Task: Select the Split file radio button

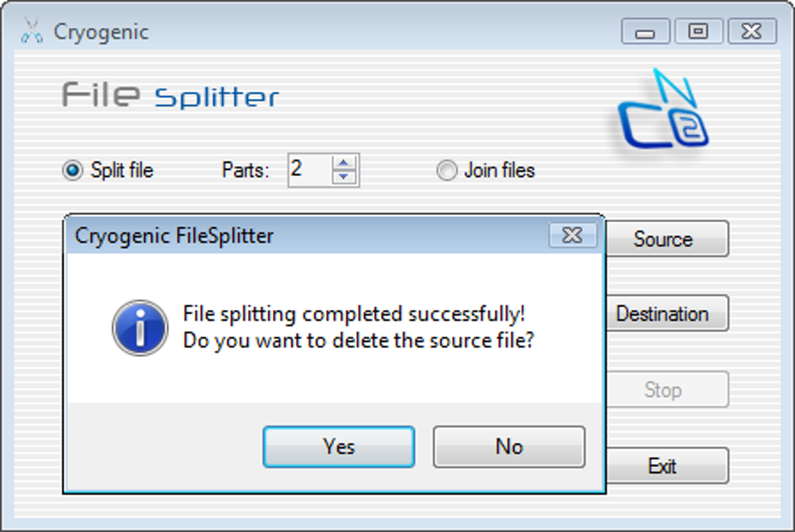Action: click(72, 171)
